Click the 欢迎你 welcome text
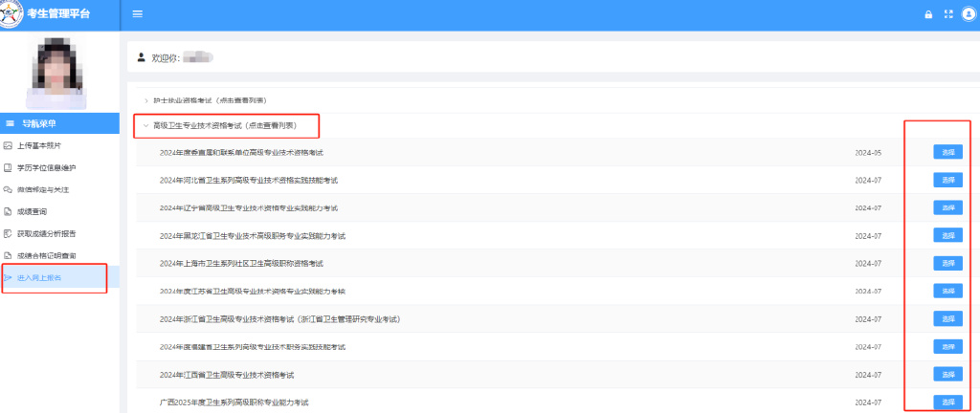980x413 pixels. click(x=166, y=58)
